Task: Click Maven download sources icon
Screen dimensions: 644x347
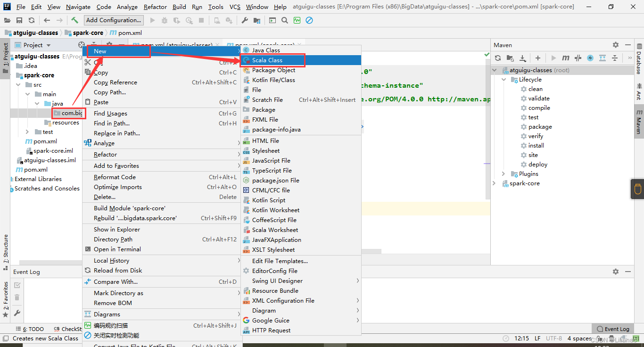Action: tap(522, 58)
